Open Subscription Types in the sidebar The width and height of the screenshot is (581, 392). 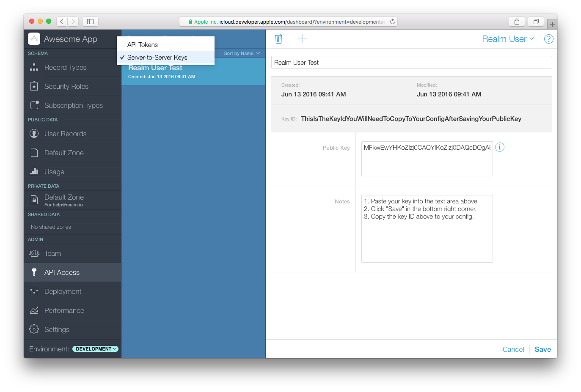[x=72, y=105]
